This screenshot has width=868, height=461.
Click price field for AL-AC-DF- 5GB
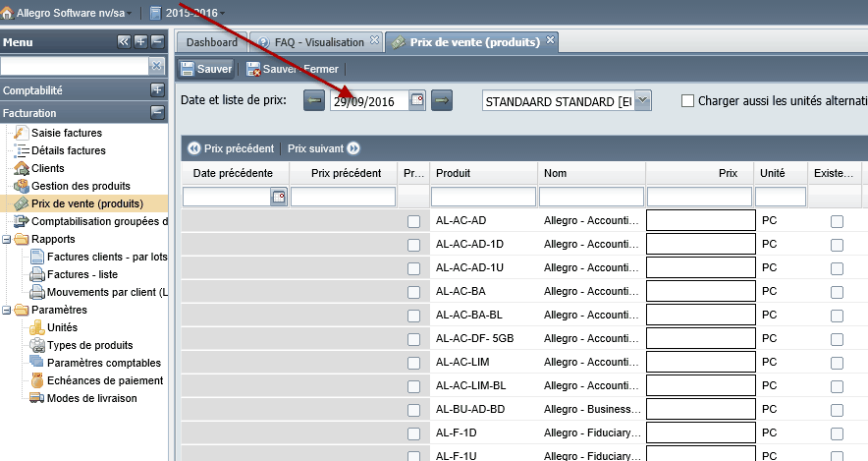point(701,338)
